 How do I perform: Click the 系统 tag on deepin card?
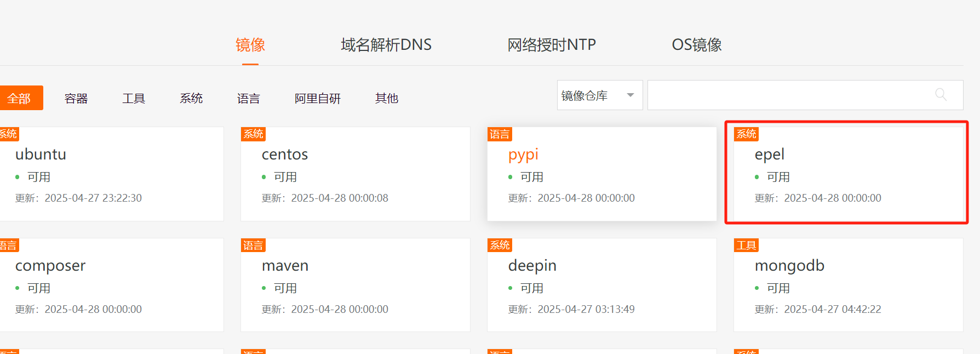500,245
